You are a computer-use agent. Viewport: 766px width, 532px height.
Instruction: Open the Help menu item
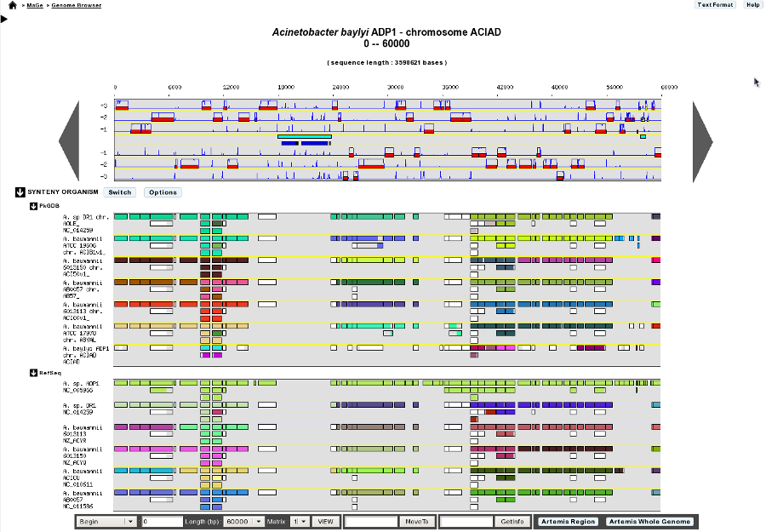753,5
